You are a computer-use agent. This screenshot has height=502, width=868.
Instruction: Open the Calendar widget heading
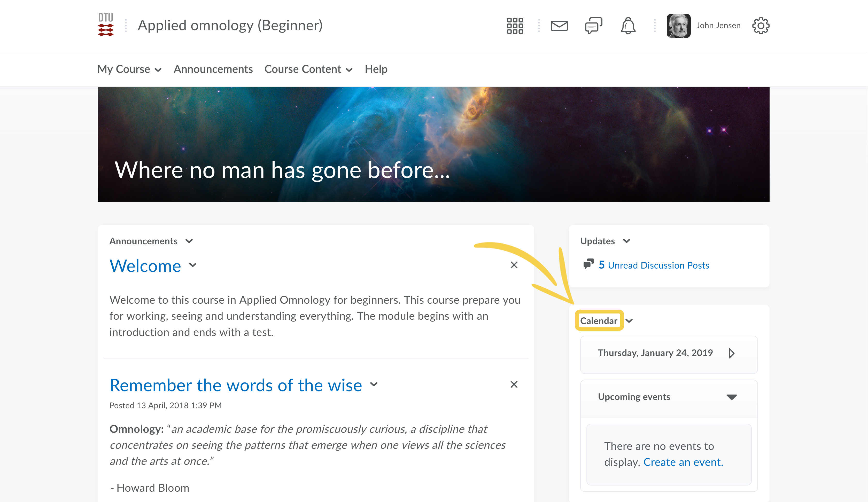[598, 321]
